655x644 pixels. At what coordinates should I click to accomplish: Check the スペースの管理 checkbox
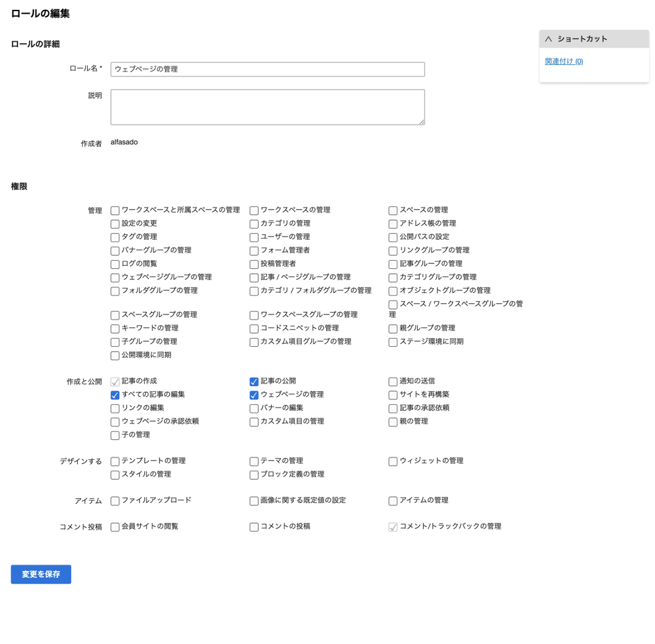tap(393, 211)
